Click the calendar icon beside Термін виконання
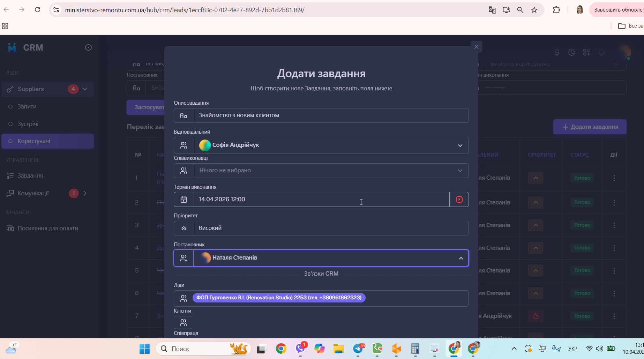644x359 pixels. 184,199
